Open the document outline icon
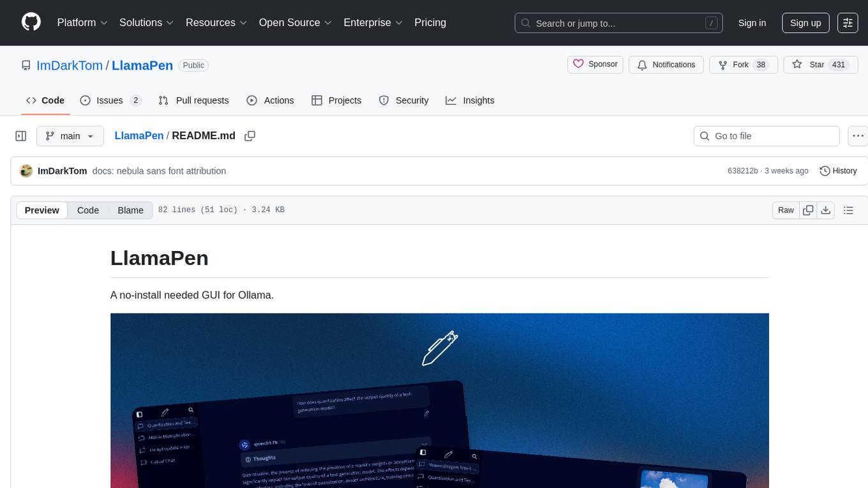 point(848,210)
